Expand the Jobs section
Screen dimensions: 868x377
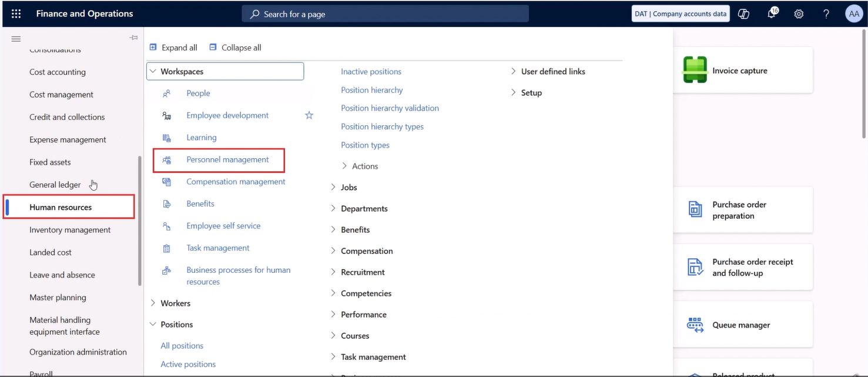[x=333, y=187]
